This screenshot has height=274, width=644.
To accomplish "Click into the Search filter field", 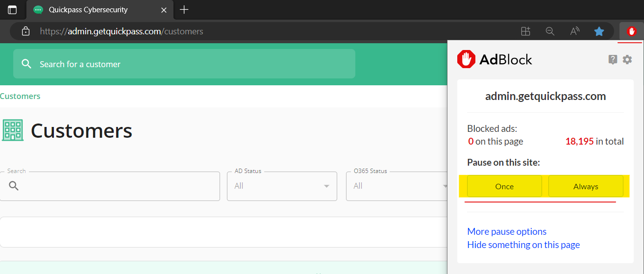I will click(110, 186).
